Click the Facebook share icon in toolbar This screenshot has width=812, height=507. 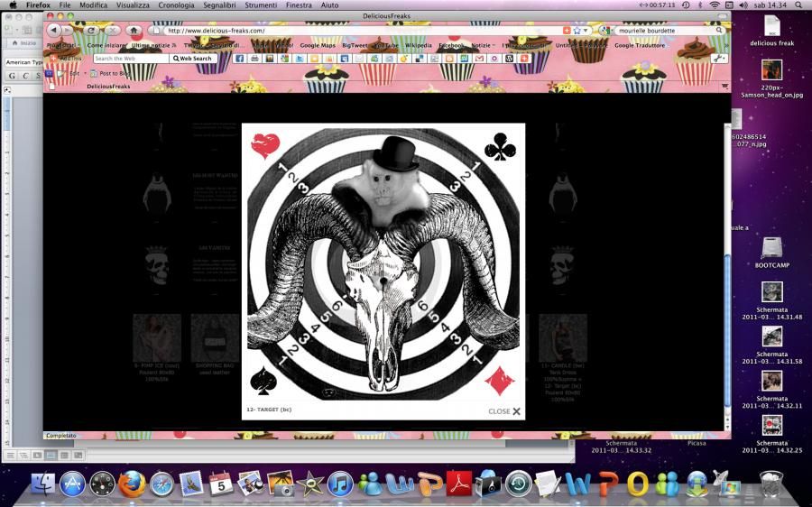241,59
